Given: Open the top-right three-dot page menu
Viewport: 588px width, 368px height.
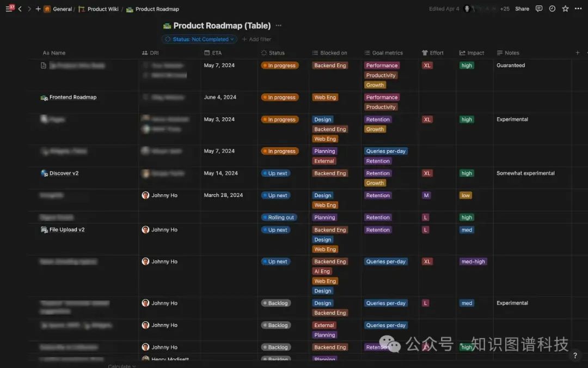Looking at the screenshot, I should [x=578, y=9].
